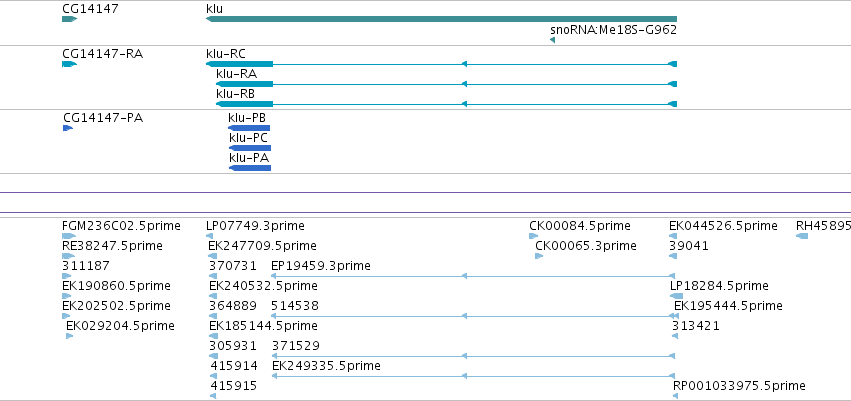Select the klu-PB protein bar
This screenshot has height=401, width=851.
pyautogui.click(x=249, y=128)
